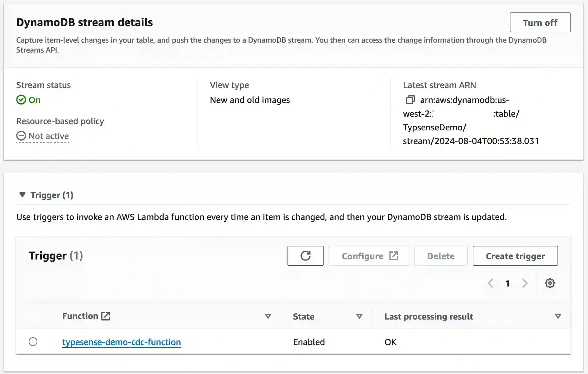Select page 1 in pagination

507,283
